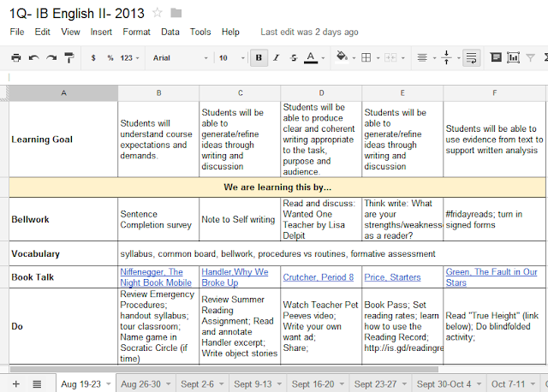Click the print icon in toolbar
Screen dimensions: 548x392
[16, 57]
